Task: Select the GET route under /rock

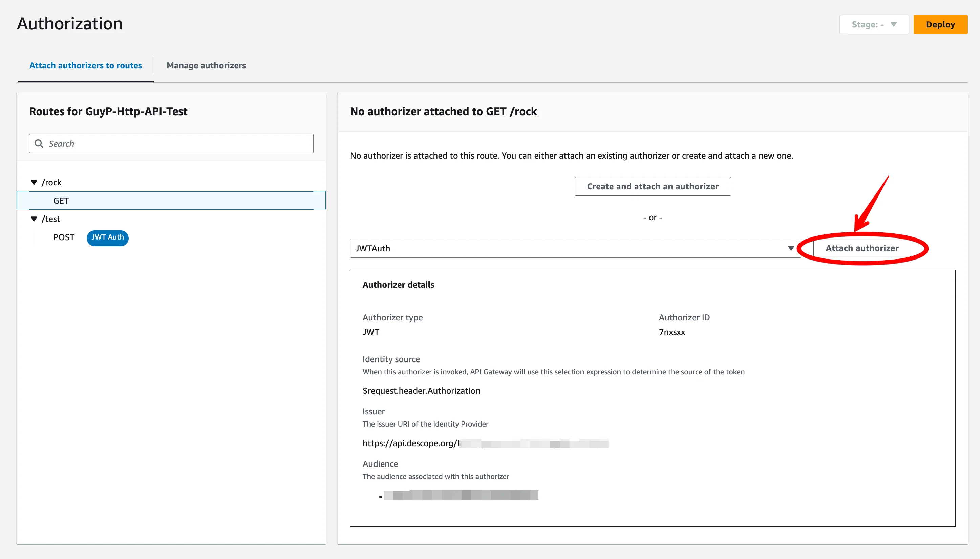Action: coord(61,201)
